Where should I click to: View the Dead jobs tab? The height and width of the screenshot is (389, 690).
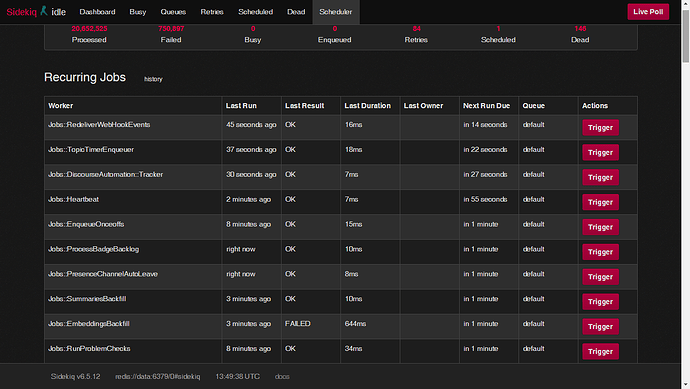tap(296, 12)
